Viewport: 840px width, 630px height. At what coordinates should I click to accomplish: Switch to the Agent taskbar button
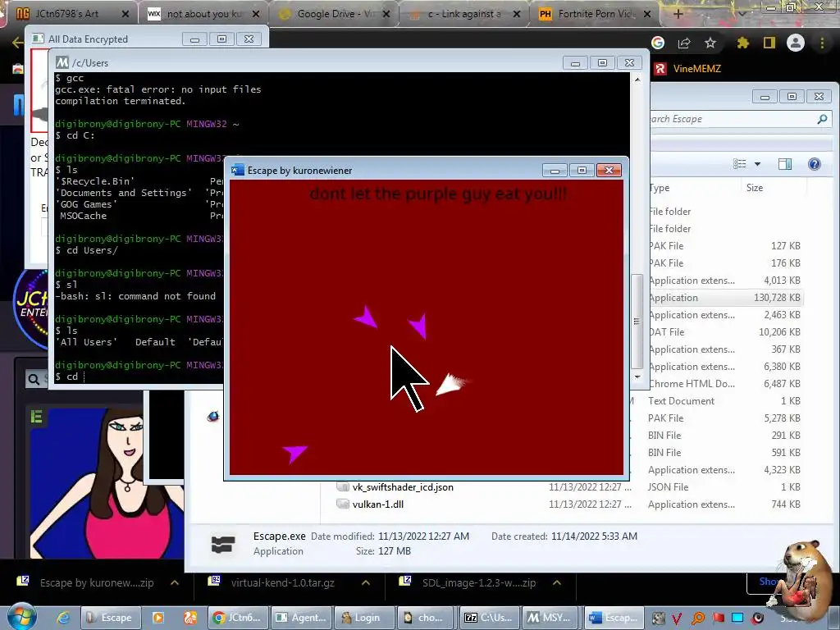click(301, 618)
